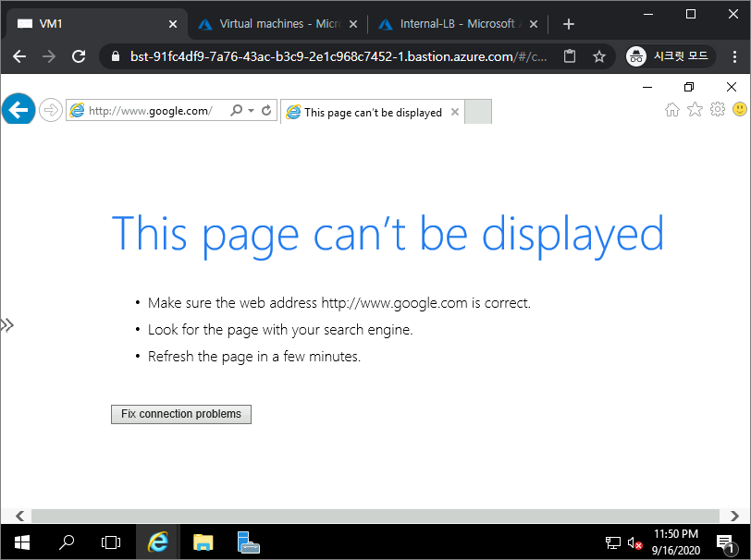The width and height of the screenshot is (751, 560).
Task: Click Internet Explorer blue back button
Action: tap(18, 110)
